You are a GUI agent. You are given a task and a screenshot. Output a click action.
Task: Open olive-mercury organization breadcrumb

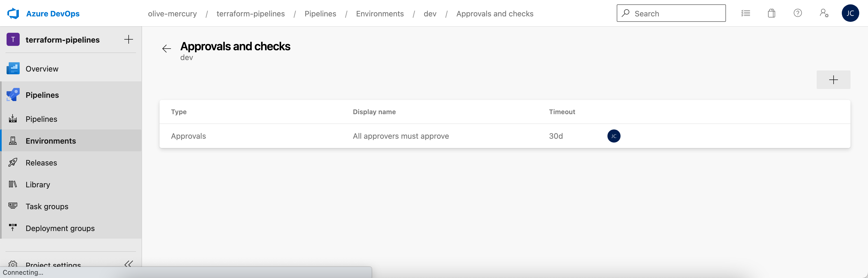click(172, 13)
